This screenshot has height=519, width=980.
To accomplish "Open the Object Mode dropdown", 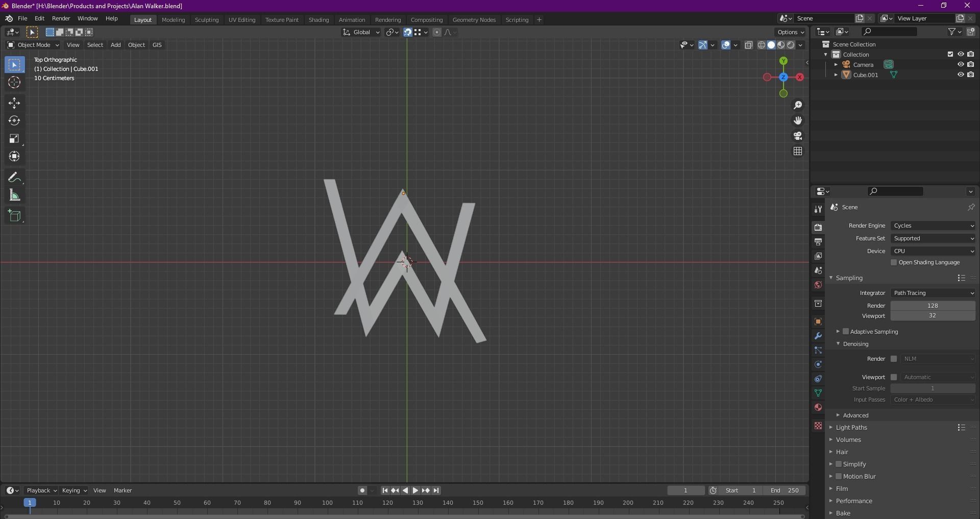I will click(33, 45).
